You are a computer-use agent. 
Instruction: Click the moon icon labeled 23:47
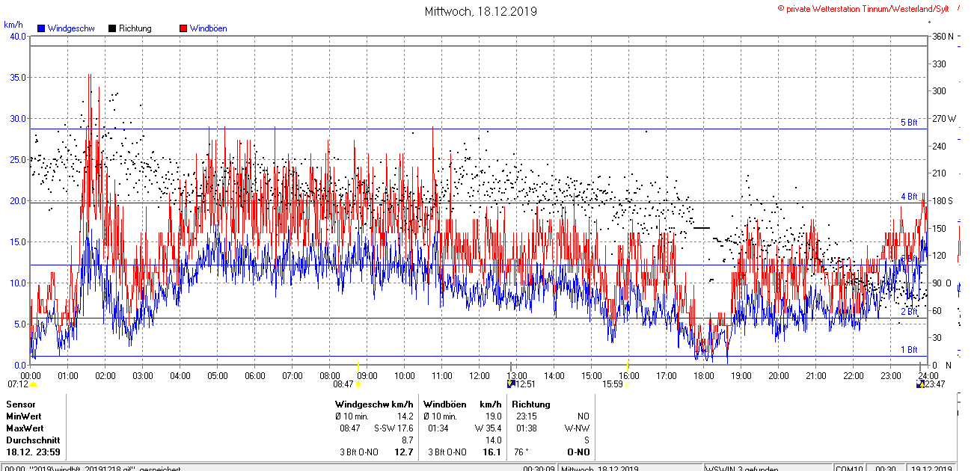point(920,384)
